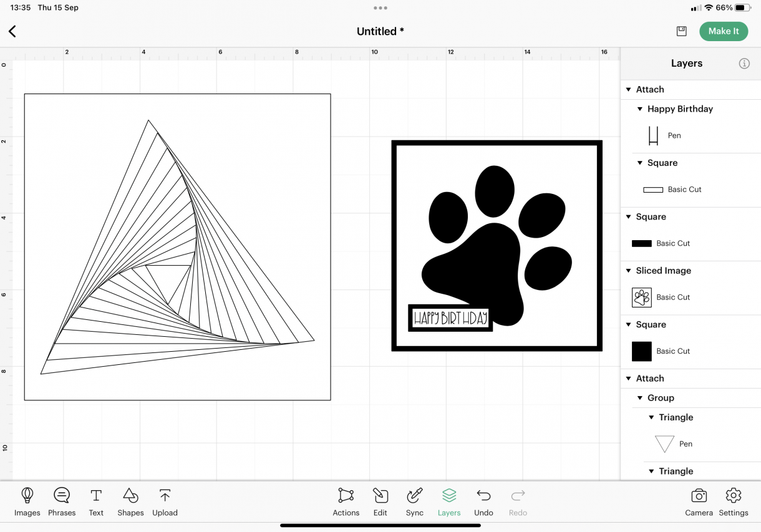Viewport: 761px width, 532px height.
Task: Save the project with the disk icon
Action: point(681,31)
